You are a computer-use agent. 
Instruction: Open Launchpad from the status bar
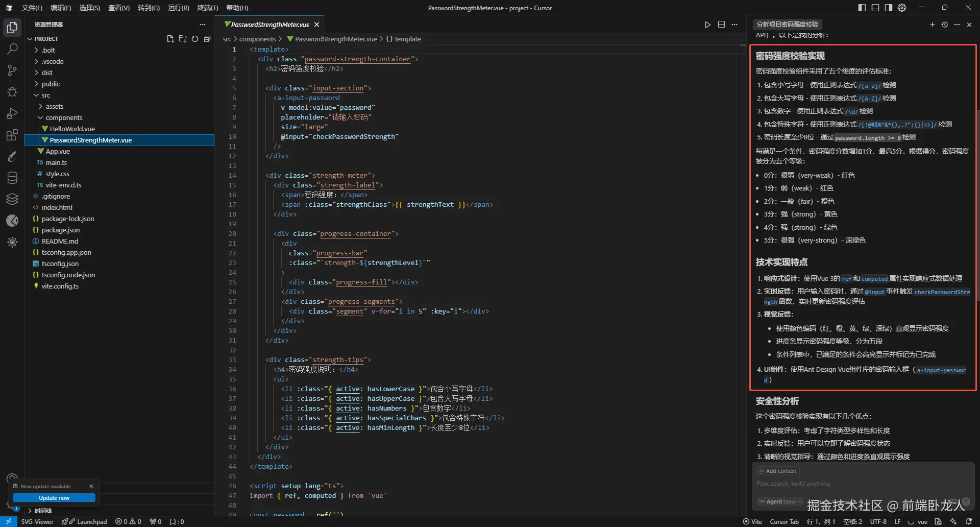(x=85, y=521)
